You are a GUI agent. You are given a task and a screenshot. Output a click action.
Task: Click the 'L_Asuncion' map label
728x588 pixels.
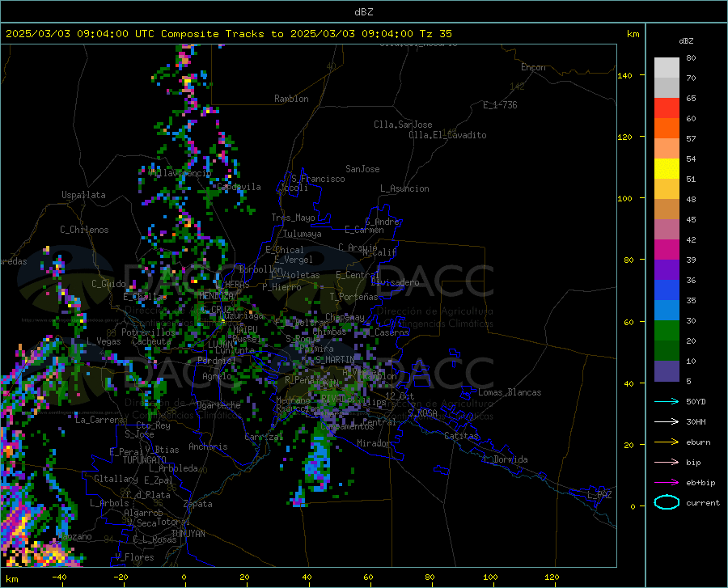tap(404, 188)
